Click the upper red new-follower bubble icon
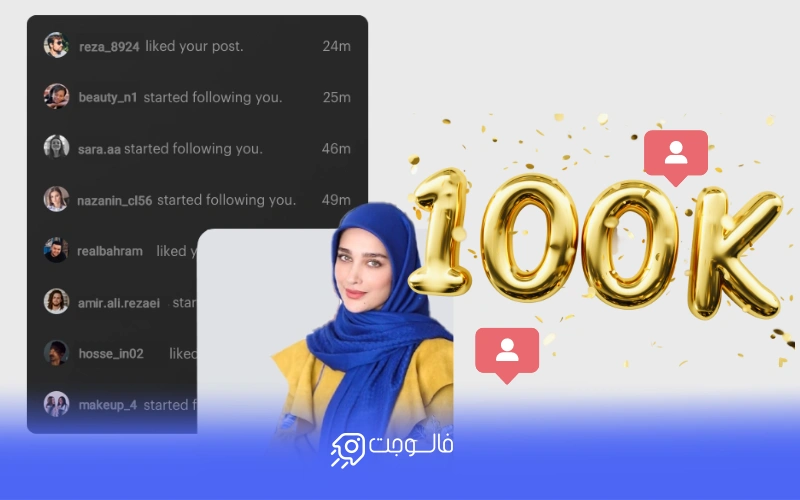Screen dimensions: 800x500 point(676,155)
